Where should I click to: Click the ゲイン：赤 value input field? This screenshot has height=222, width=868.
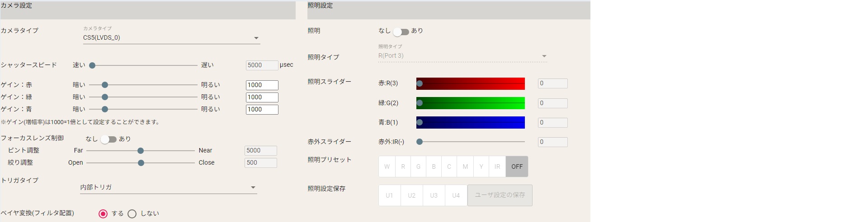point(262,85)
